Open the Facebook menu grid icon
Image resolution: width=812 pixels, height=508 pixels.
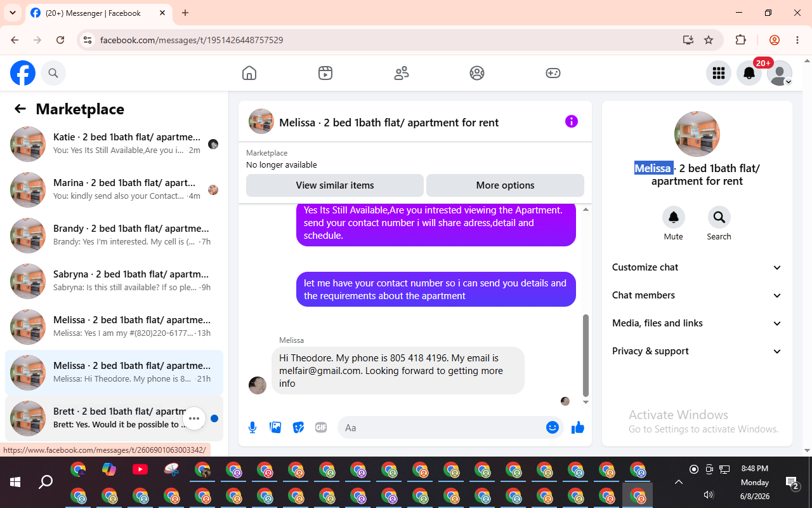coord(719,73)
